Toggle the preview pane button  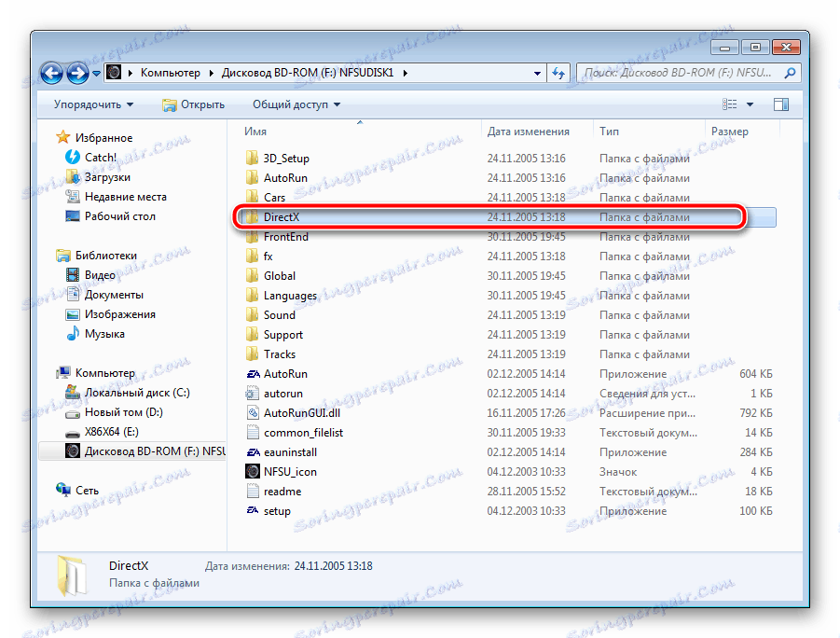[781, 104]
